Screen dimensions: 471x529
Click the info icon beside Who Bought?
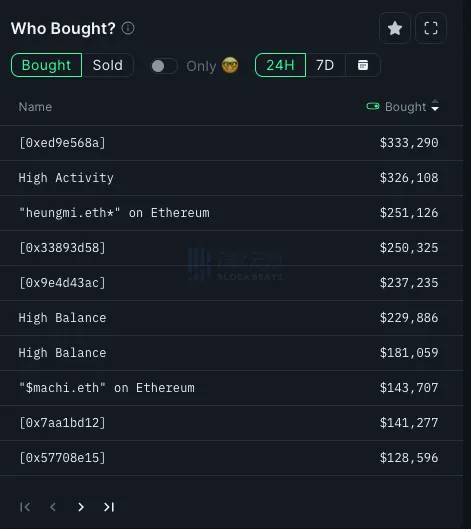pos(128,28)
